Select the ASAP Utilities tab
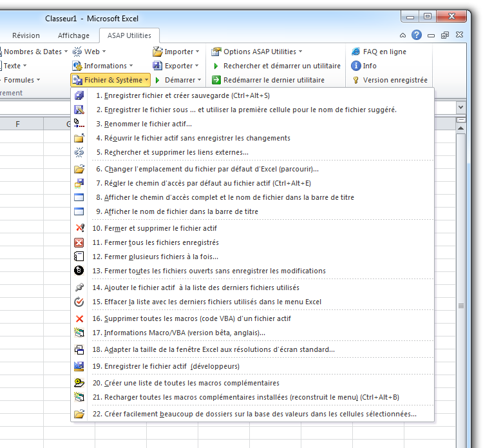483x448 pixels. click(x=129, y=35)
